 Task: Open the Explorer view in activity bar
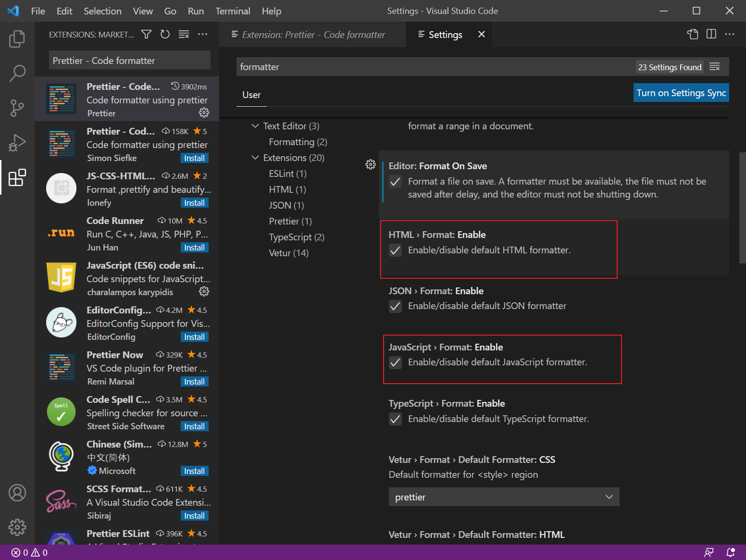pos(17,39)
